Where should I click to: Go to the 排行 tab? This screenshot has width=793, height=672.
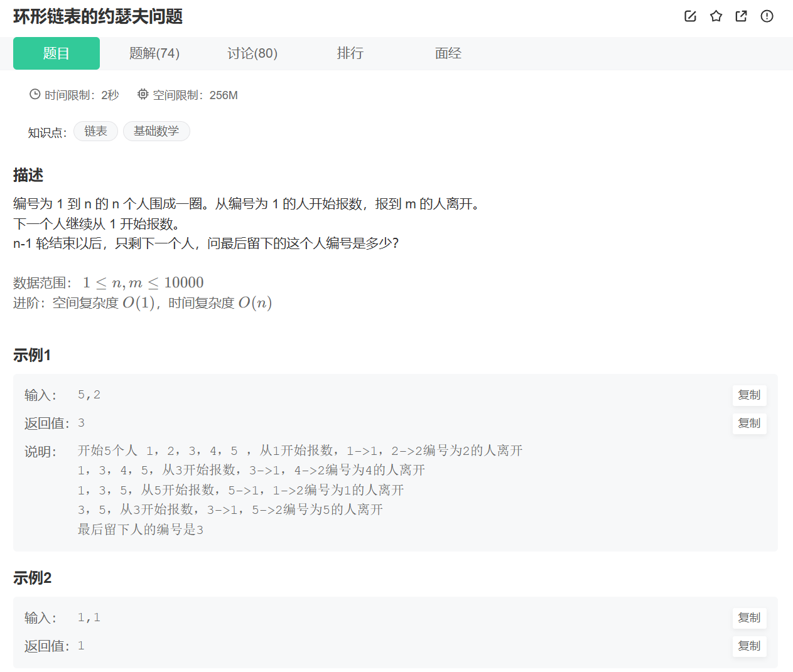350,53
